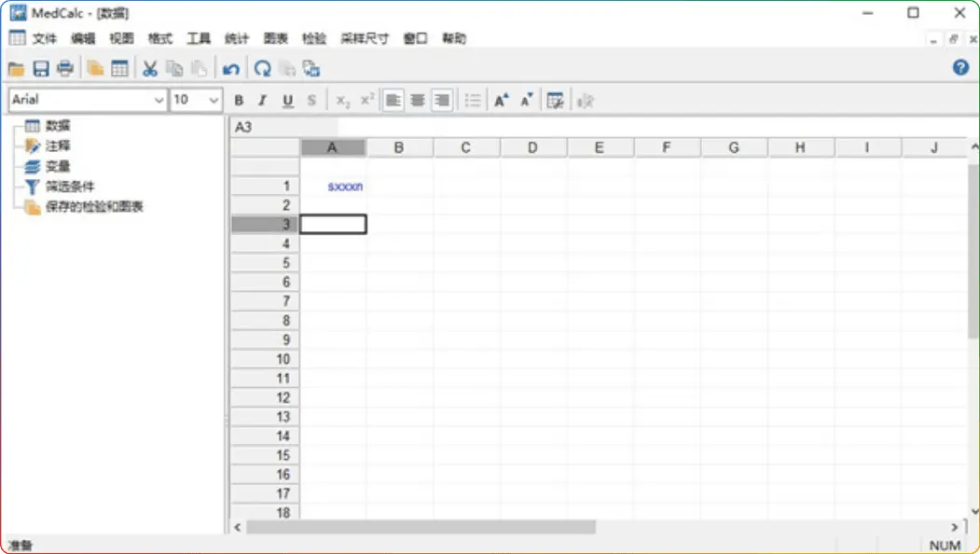Screen dimensions: 980x554
Task: Toggle underline formatting
Action: pyautogui.click(x=287, y=100)
